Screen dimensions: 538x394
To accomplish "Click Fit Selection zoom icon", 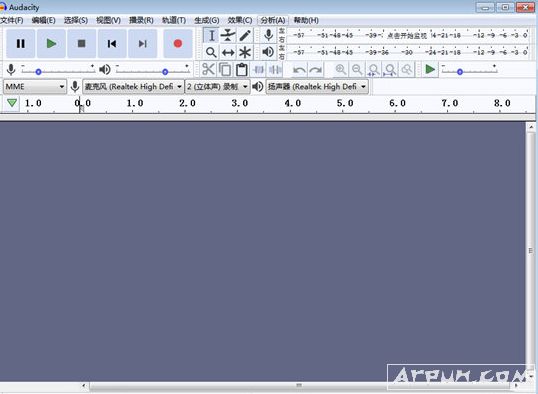I will pyautogui.click(x=373, y=70).
